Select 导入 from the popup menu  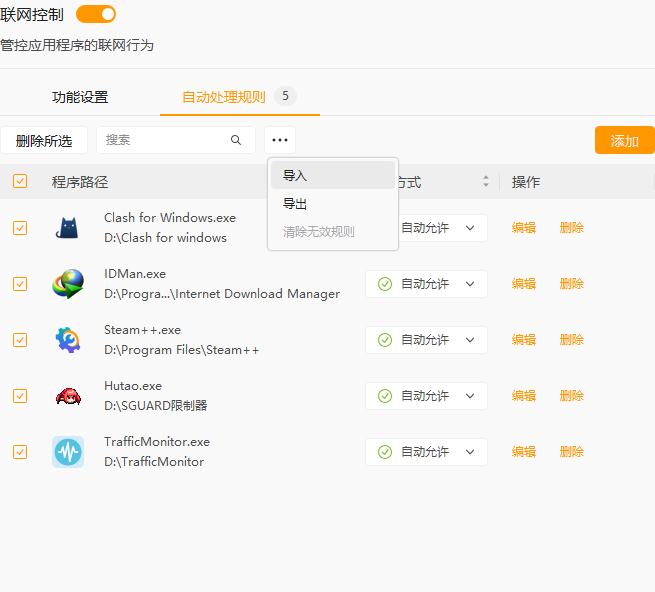pos(295,175)
